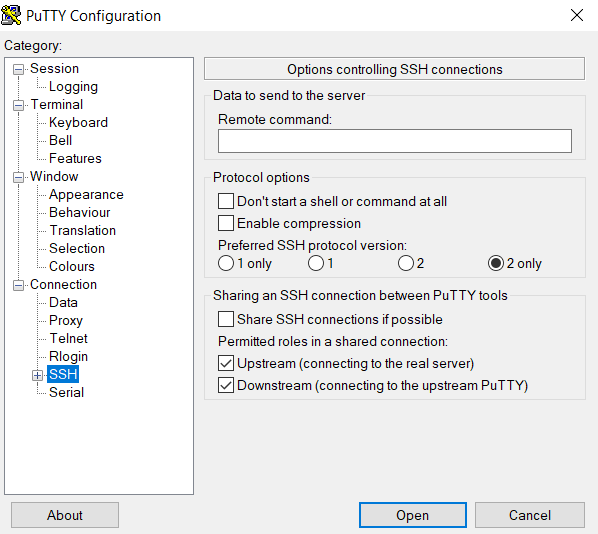The image size is (598, 534).
Task: Select the SSH protocol radio option labelled just 2
Action: pyautogui.click(x=406, y=263)
